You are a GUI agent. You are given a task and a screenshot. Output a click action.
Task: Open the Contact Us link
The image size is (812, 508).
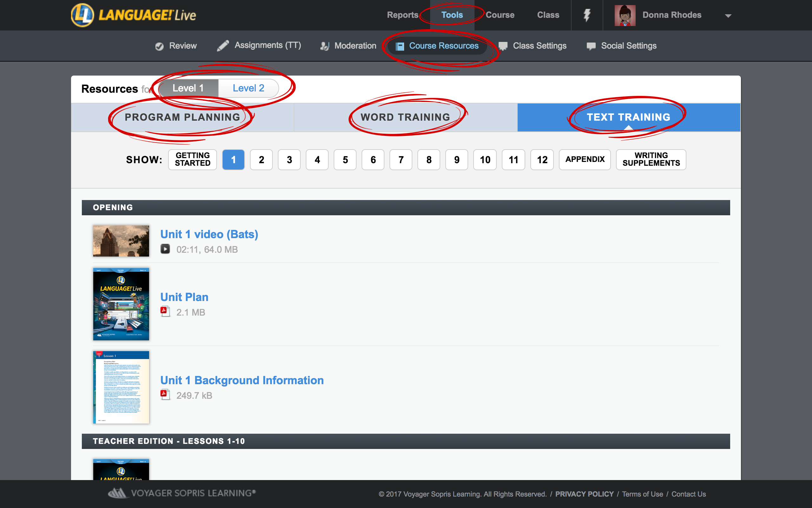[689, 494]
